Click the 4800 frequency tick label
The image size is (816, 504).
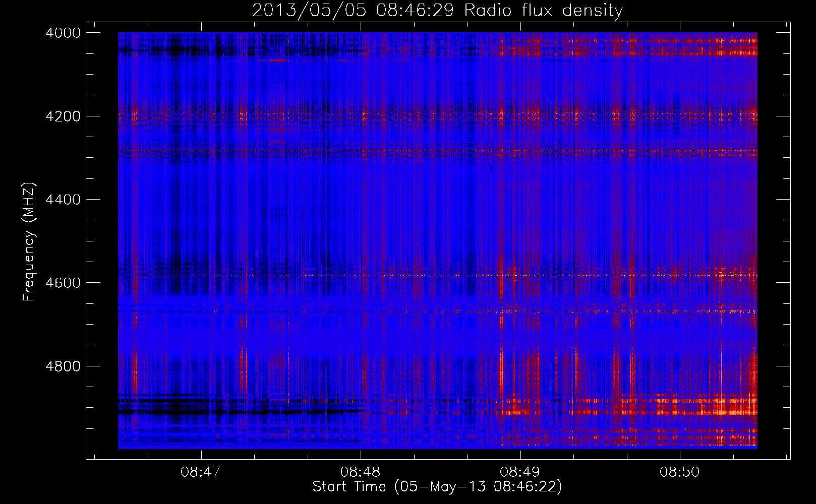(63, 366)
